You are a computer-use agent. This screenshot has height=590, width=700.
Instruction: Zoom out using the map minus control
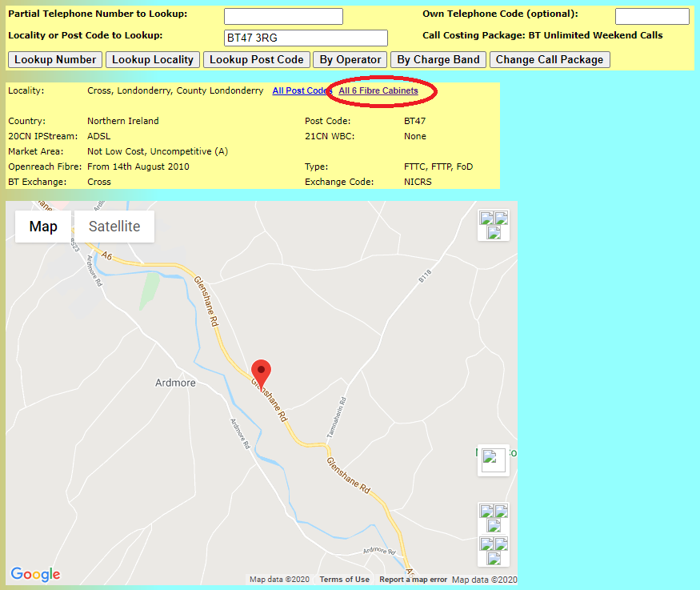494,551
